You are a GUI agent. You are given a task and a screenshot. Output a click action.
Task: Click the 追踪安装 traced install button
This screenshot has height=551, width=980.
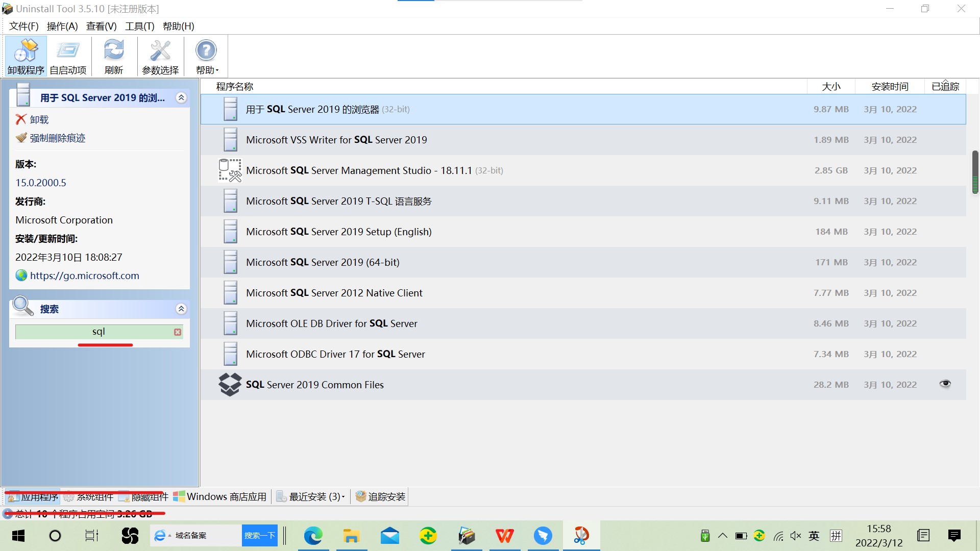tap(381, 497)
